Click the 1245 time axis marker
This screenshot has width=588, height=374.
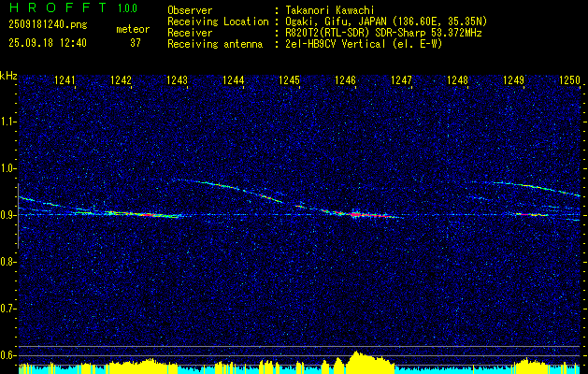click(289, 80)
